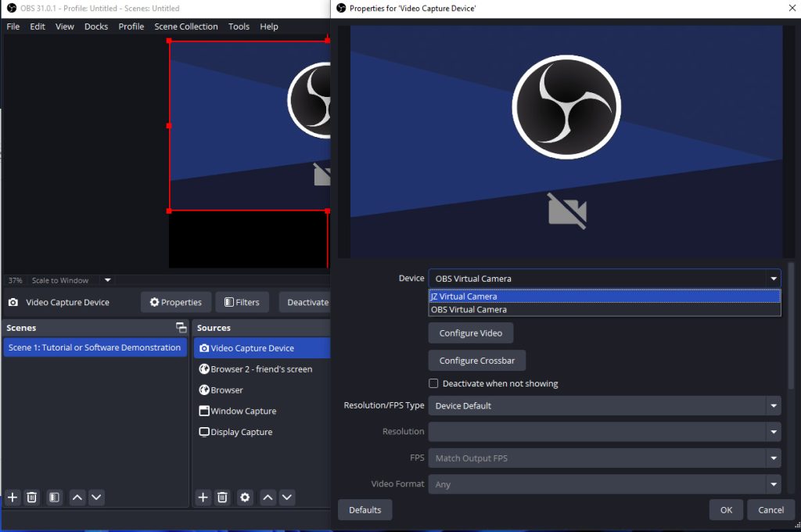Click Properties dialog vertical scrollbar
This screenshot has height=532, width=801.
coord(792,327)
